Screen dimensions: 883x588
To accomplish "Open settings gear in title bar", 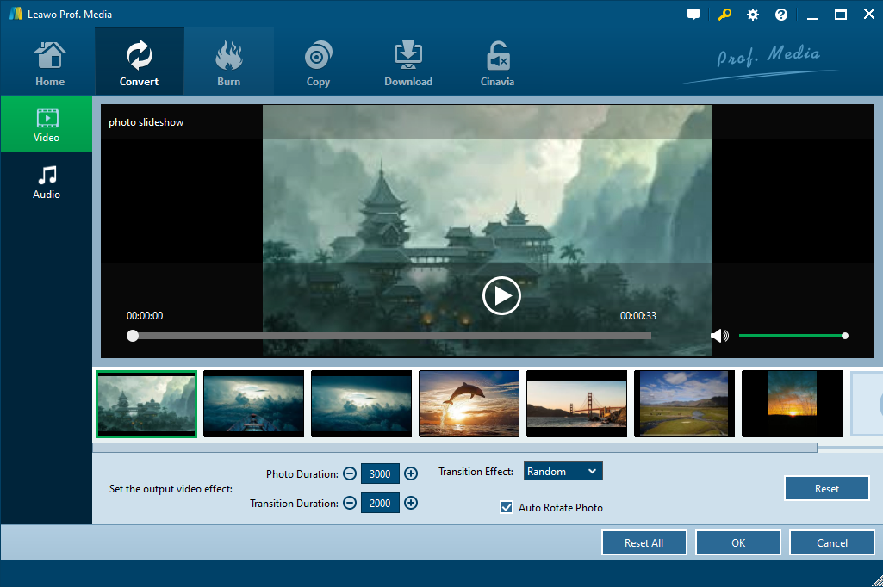I will click(753, 15).
